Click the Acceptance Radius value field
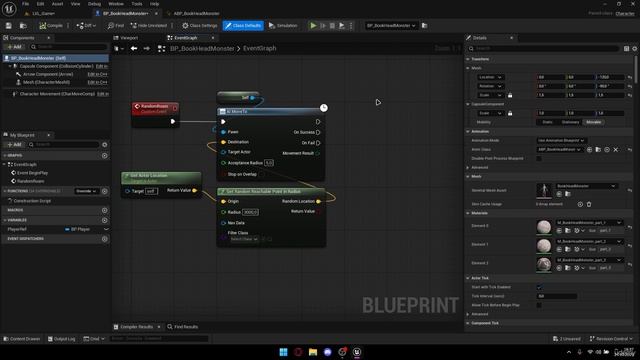This screenshot has height=360, width=640. point(269,163)
